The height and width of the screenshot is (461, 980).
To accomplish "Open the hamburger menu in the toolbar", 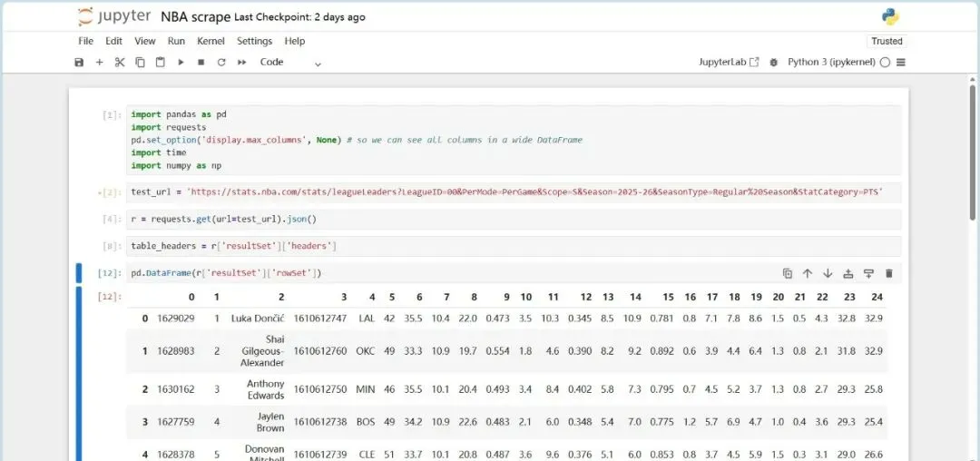I will tap(901, 62).
